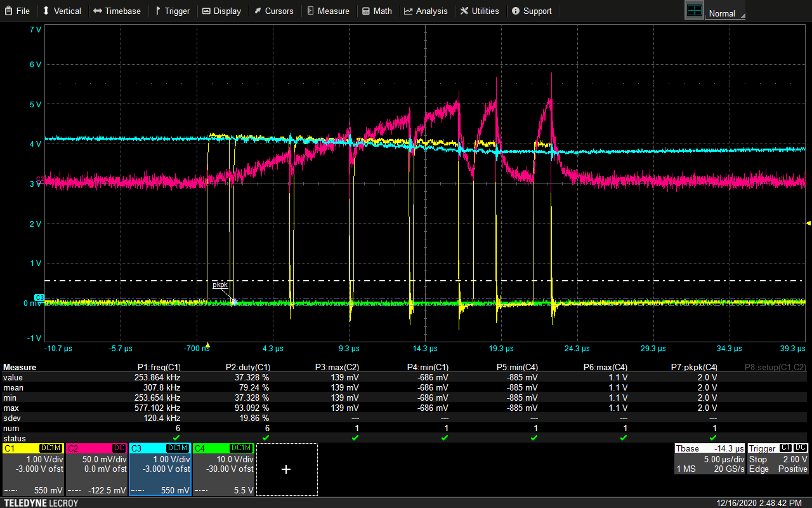Click the C3 channel marker on left edge
The image size is (812, 508).
39,297
